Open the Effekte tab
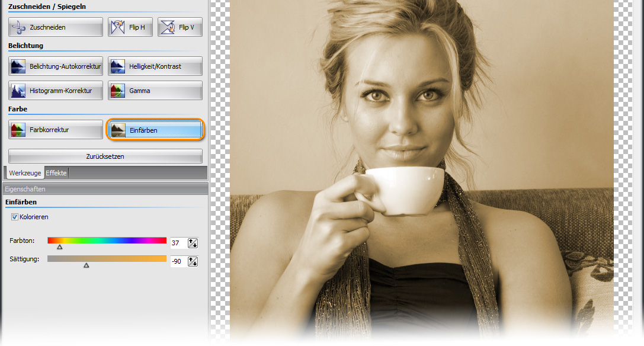Screen dimensions: 644x346 [x=56, y=173]
